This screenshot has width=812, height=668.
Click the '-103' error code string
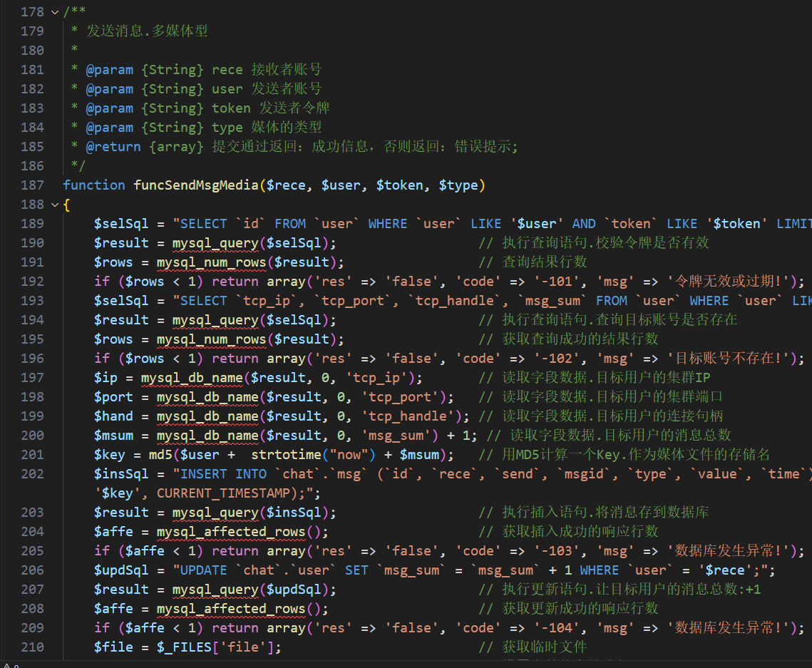[557, 551]
